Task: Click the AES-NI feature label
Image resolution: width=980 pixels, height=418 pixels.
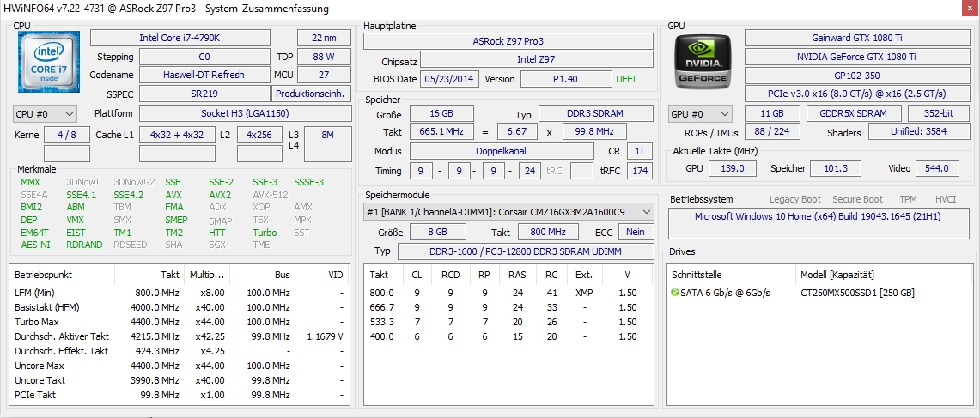Action: click(35, 245)
